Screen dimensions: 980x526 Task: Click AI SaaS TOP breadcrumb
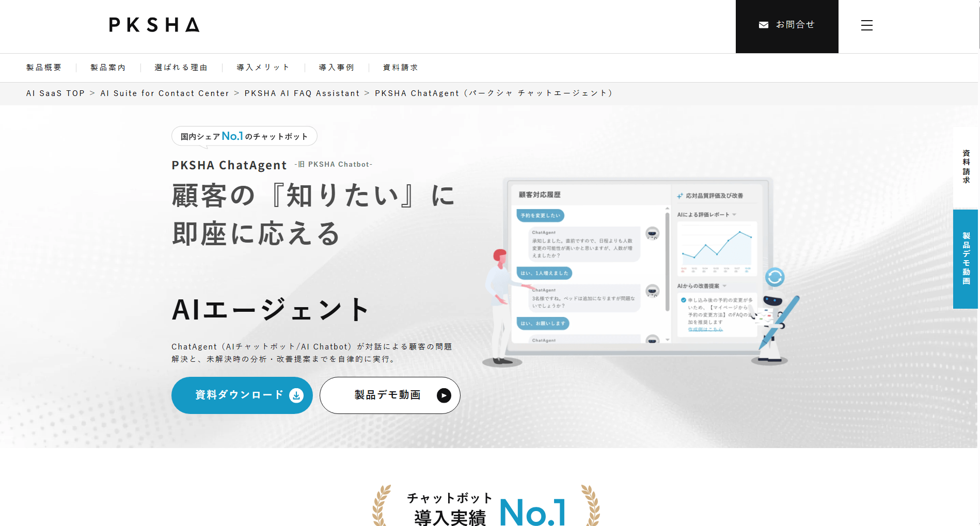(55, 93)
